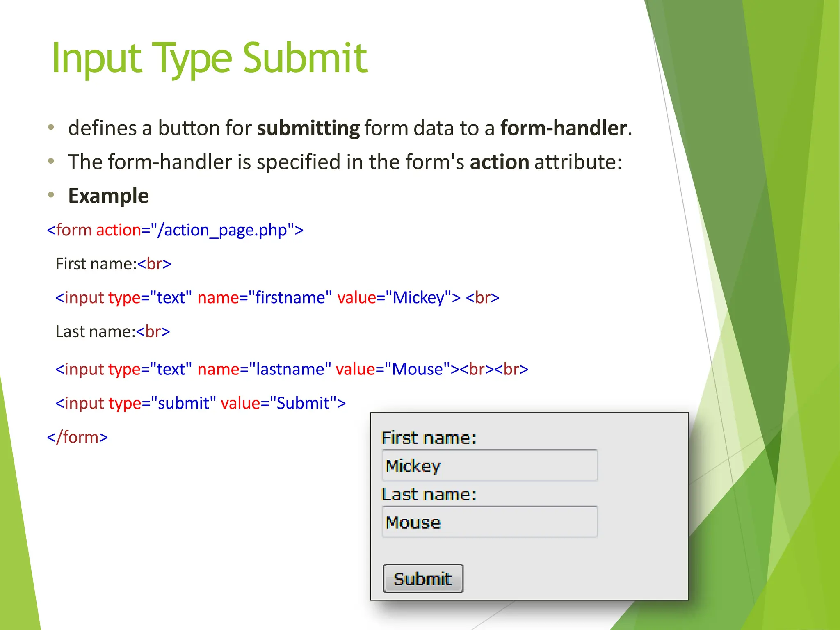Screen dimensions: 840x630
Task: Click the 'First name:' label in form preview
Action: coord(429,438)
